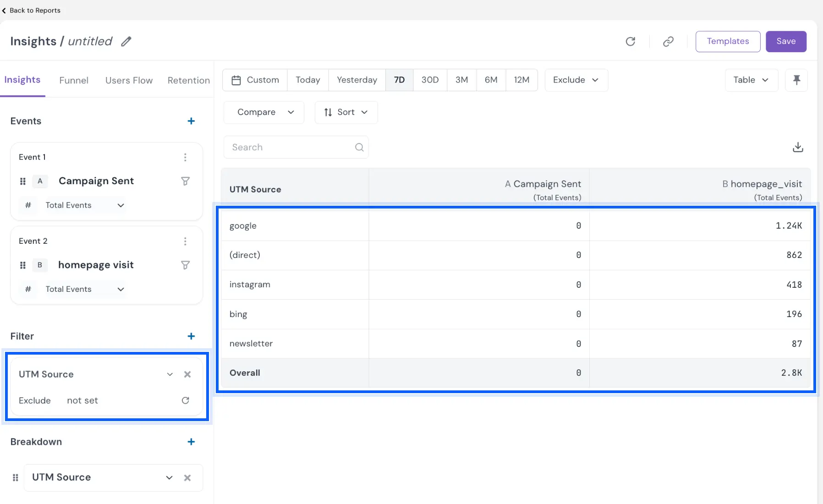Viewport: 823px width, 504px height.
Task: Click the untitled report name
Action: 90,41
